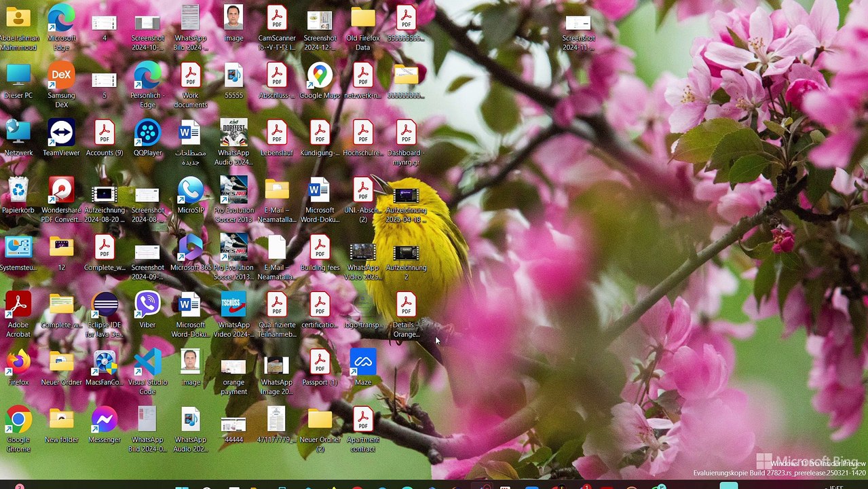Open the folder named 12
Viewport: 868px width, 489px height.
[x=61, y=253]
